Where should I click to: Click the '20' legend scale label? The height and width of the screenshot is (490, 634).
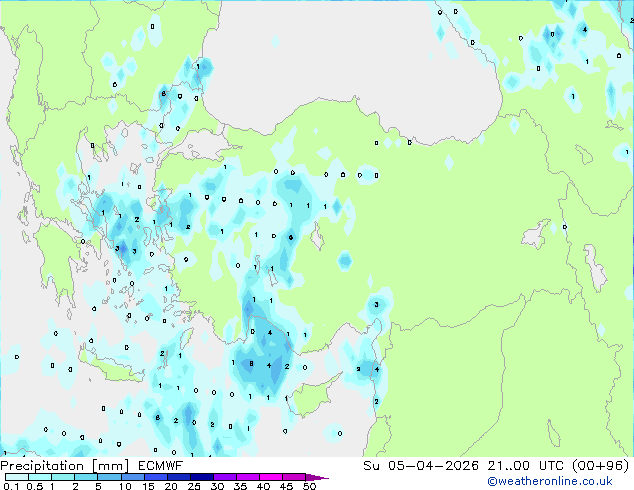coord(171,486)
